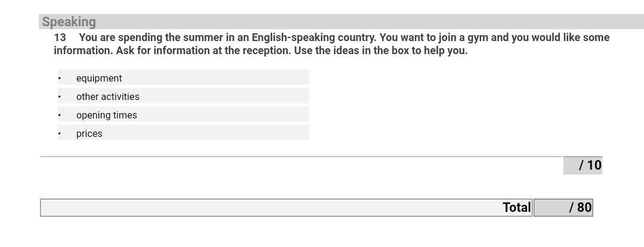The width and height of the screenshot is (644, 247).
Task: Click the bullet before prices
Action: (60, 133)
